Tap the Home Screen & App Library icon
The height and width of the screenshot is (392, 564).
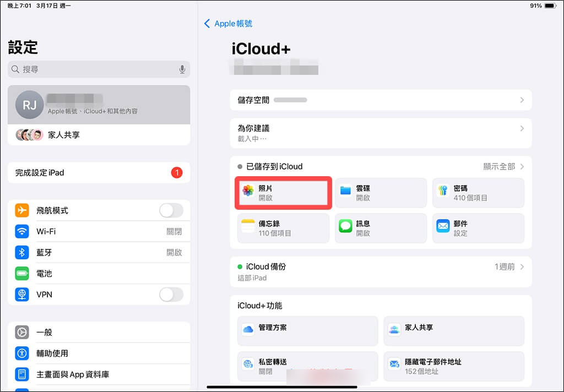22,374
